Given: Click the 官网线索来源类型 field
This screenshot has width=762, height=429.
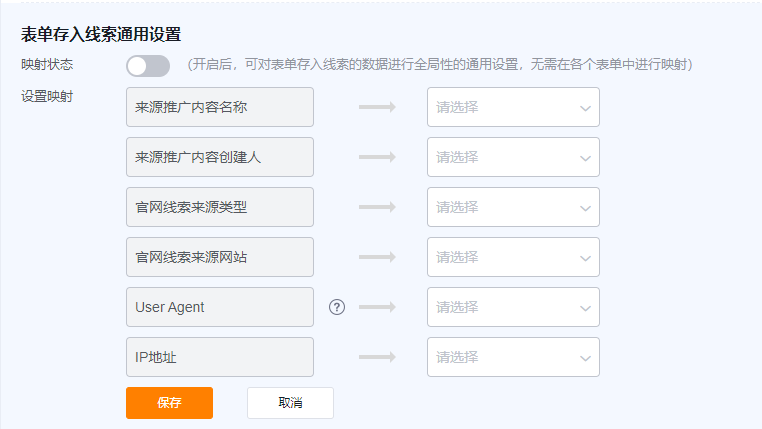Looking at the screenshot, I should click(x=220, y=207).
